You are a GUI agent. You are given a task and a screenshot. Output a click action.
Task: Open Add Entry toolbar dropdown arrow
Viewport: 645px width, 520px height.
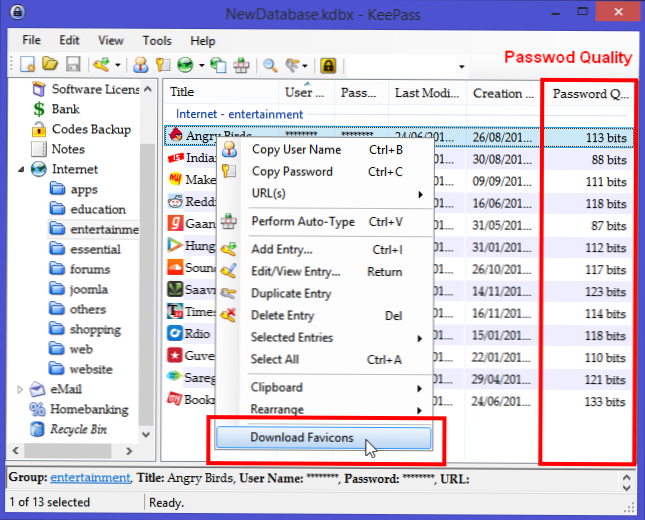click(119, 67)
